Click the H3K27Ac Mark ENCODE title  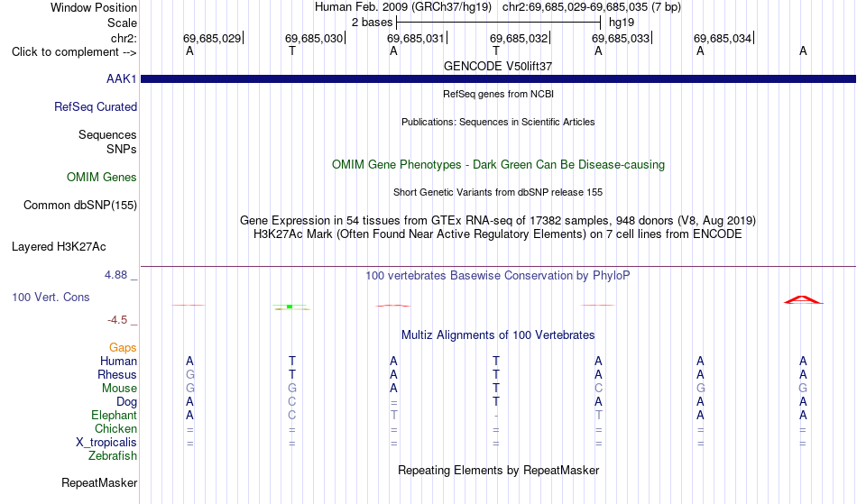tap(498, 234)
